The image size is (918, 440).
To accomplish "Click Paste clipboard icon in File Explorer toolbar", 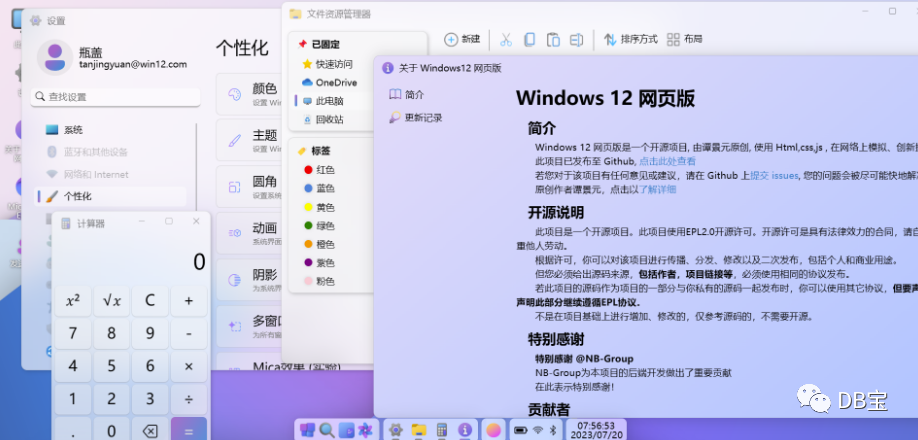I will (x=553, y=40).
